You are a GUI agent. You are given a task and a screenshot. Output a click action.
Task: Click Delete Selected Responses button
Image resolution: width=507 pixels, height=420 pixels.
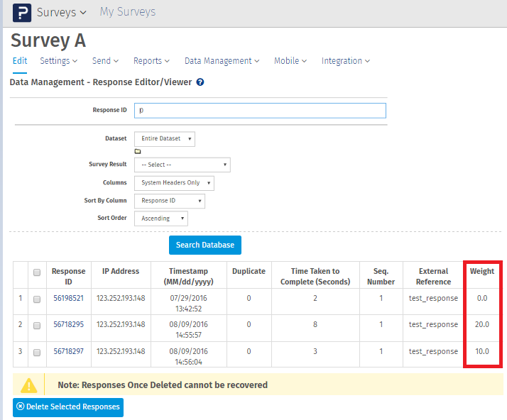67,407
